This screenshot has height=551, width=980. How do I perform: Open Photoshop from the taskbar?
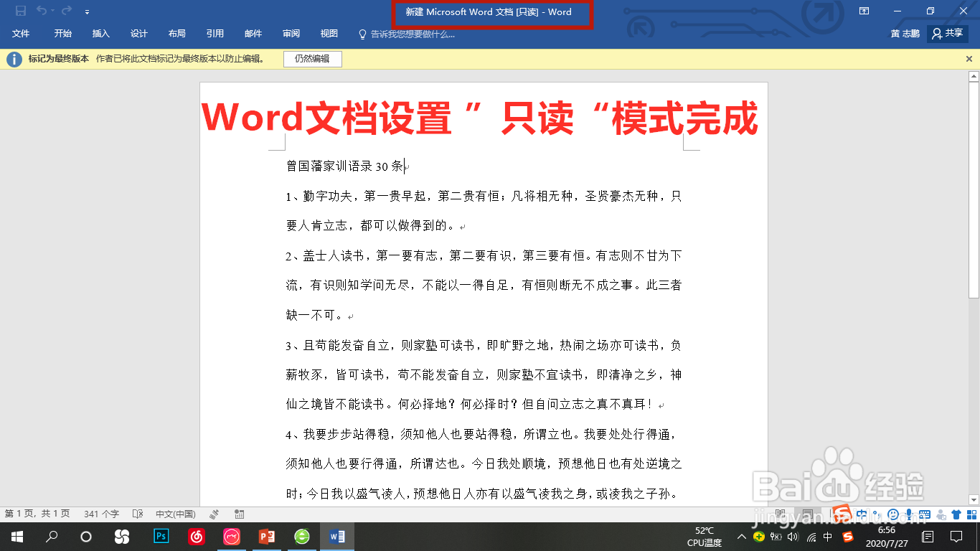pos(161,536)
